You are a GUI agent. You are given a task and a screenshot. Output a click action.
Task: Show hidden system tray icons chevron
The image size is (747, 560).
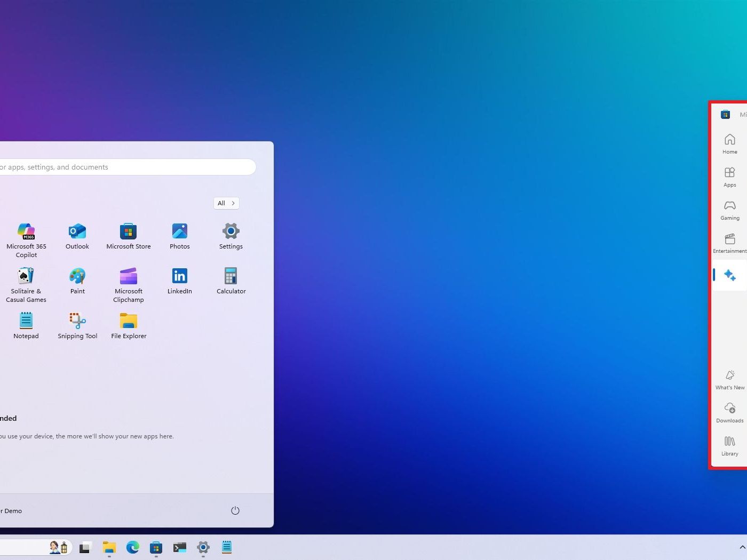[x=742, y=547]
